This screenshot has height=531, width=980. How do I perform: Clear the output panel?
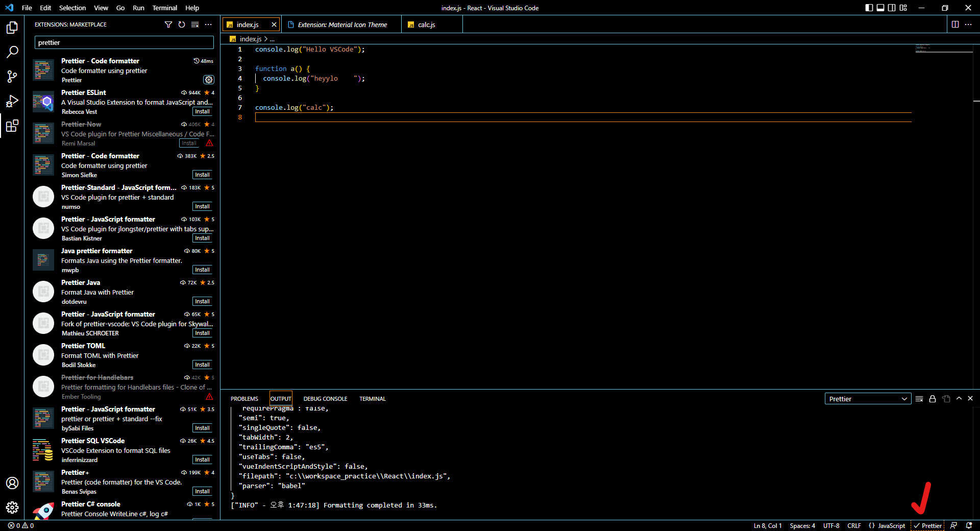click(919, 399)
